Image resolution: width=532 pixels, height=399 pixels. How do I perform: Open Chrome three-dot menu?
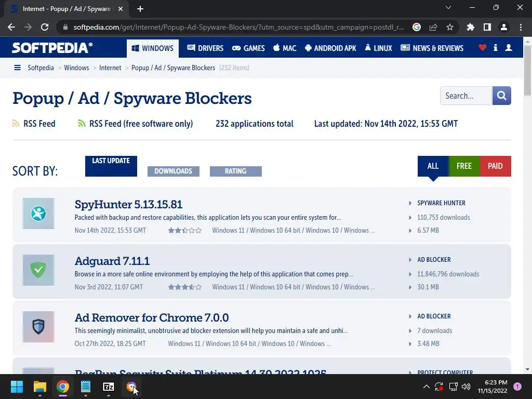click(521, 27)
